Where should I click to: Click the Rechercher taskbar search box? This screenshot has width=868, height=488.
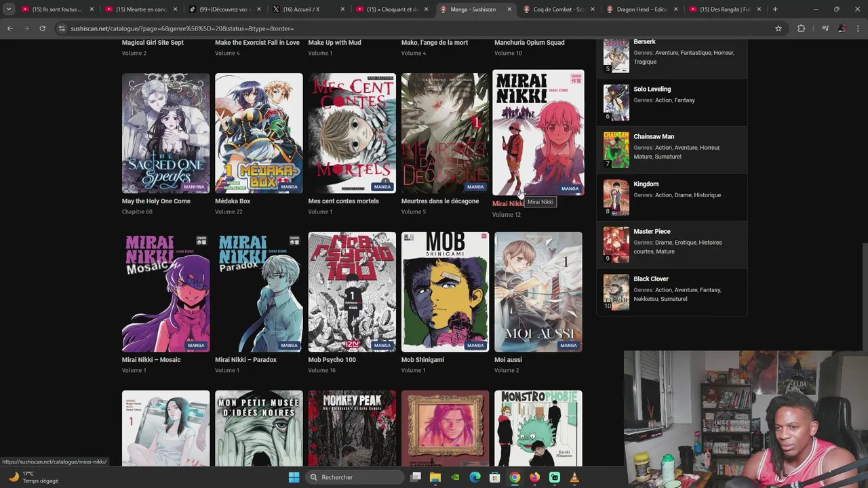(x=355, y=477)
